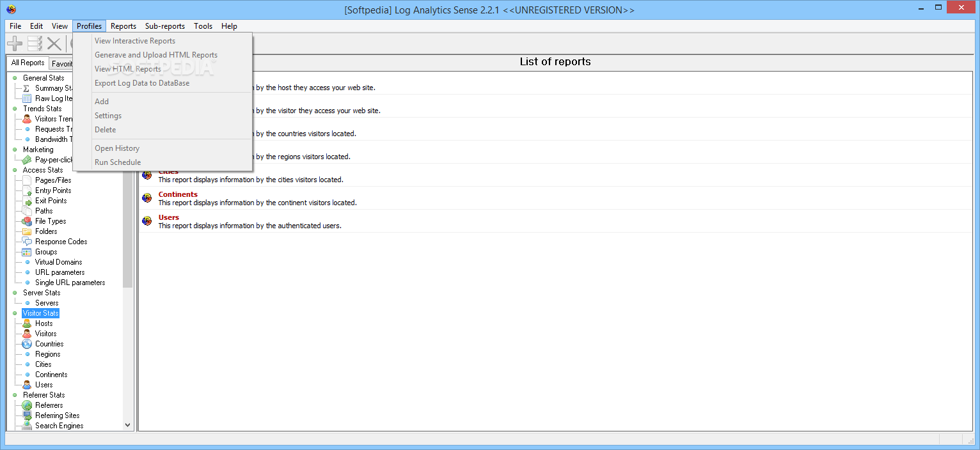Open the File menu
The width and height of the screenshot is (980, 450).
[x=15, y=26]
